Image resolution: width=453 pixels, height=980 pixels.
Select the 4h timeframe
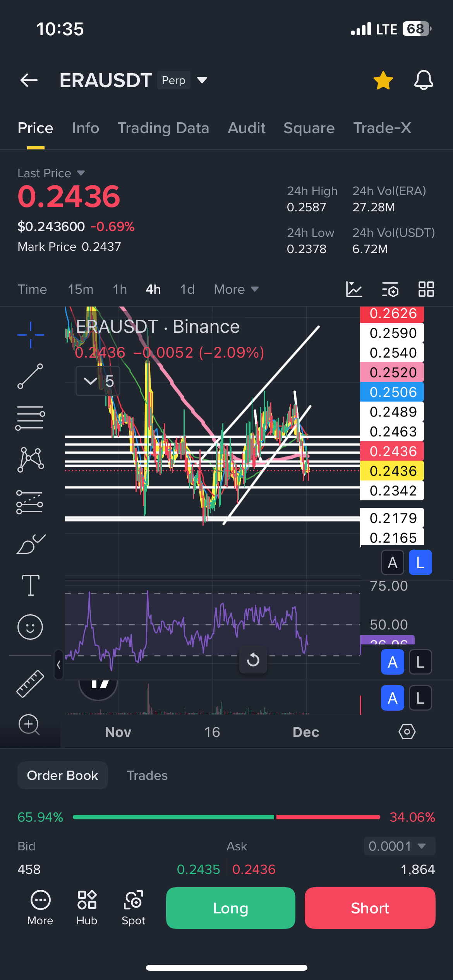pos(153,289)
